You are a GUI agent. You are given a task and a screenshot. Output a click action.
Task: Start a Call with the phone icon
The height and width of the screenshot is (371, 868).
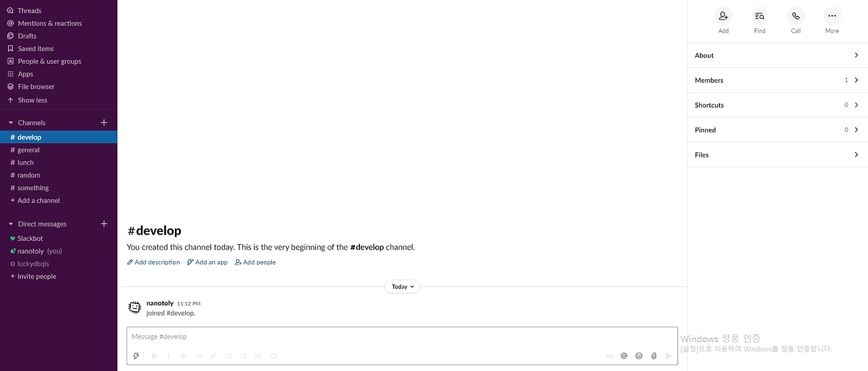[x=795, y=16]
